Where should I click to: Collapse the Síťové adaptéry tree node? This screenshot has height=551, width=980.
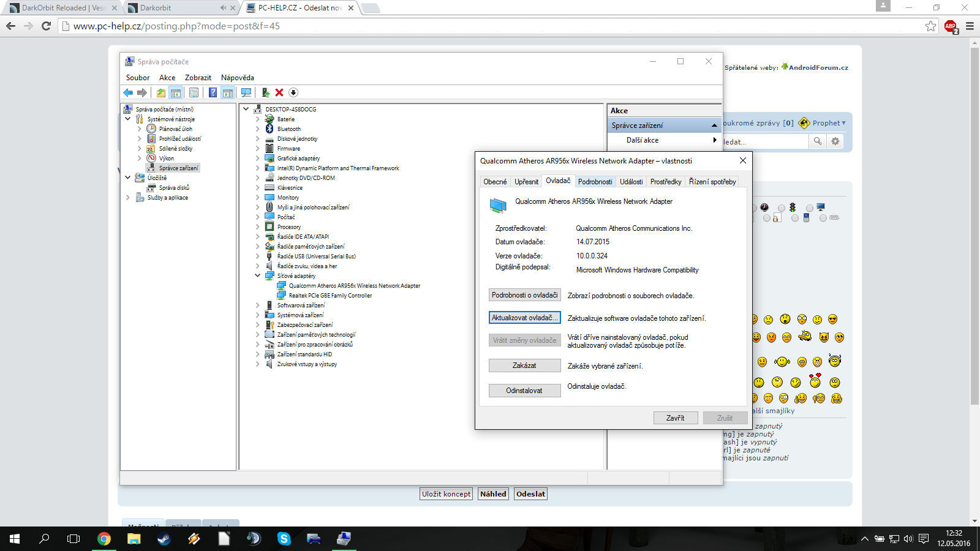[258, 276]
